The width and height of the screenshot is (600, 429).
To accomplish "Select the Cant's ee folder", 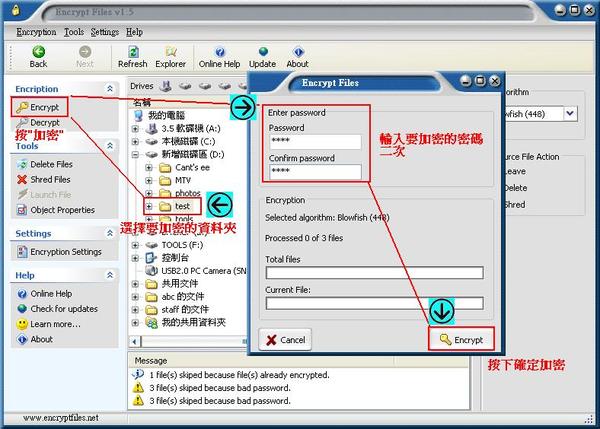I will (184, 168).
